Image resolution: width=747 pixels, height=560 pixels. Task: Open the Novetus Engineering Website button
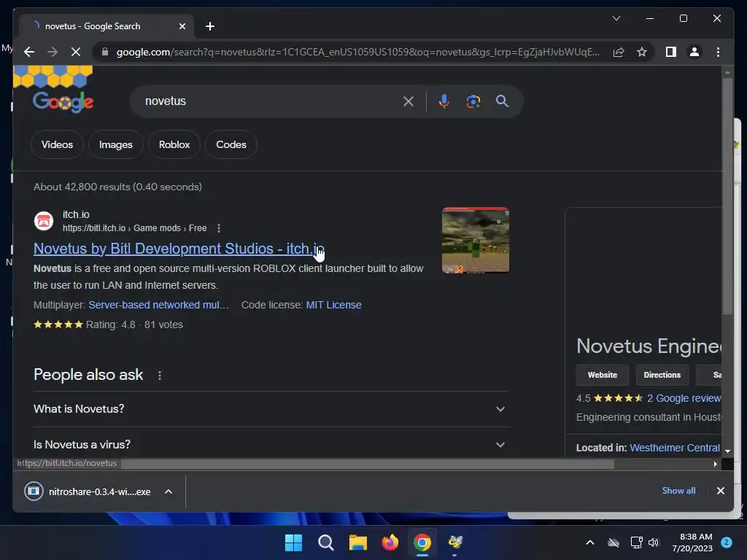pyautogui.click(x=602, y=375)
